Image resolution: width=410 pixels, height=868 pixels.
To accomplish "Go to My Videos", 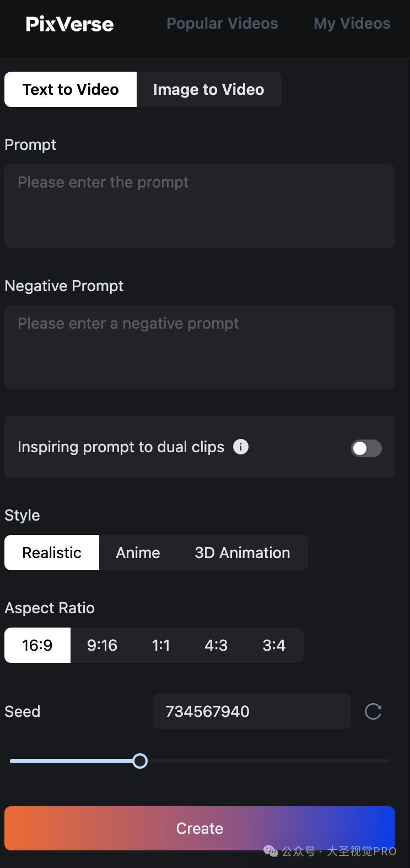I will pos(352,24).
